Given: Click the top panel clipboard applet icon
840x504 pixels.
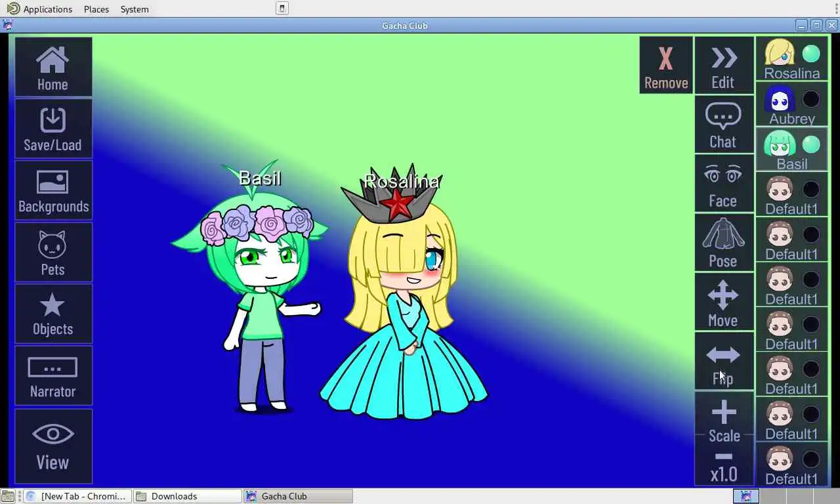Looking at the screenshot, I should click(282, 9).
